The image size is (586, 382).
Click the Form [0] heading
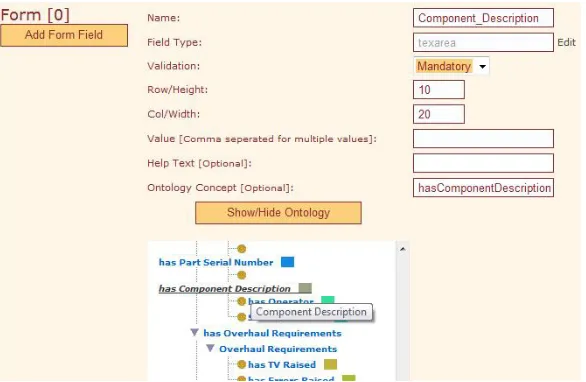[x=35, y=15]
